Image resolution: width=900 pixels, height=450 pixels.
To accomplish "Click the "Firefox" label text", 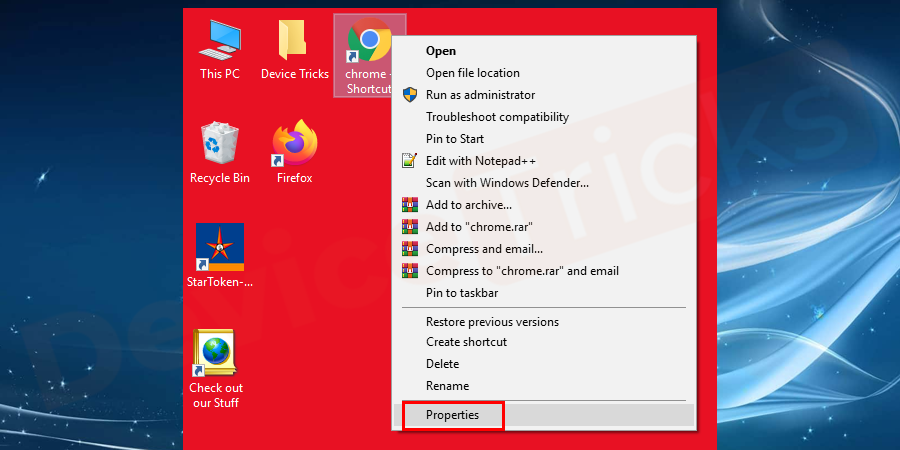I will click(294, 179).
